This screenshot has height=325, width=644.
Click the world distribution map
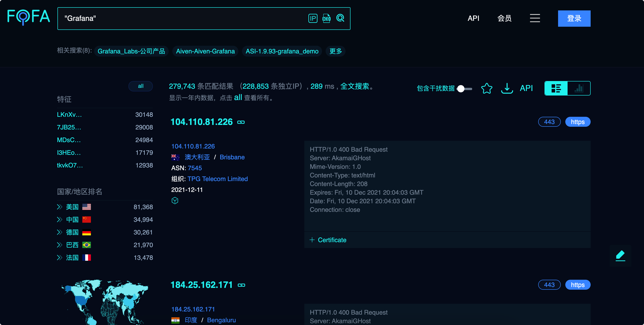click(105, 302)
